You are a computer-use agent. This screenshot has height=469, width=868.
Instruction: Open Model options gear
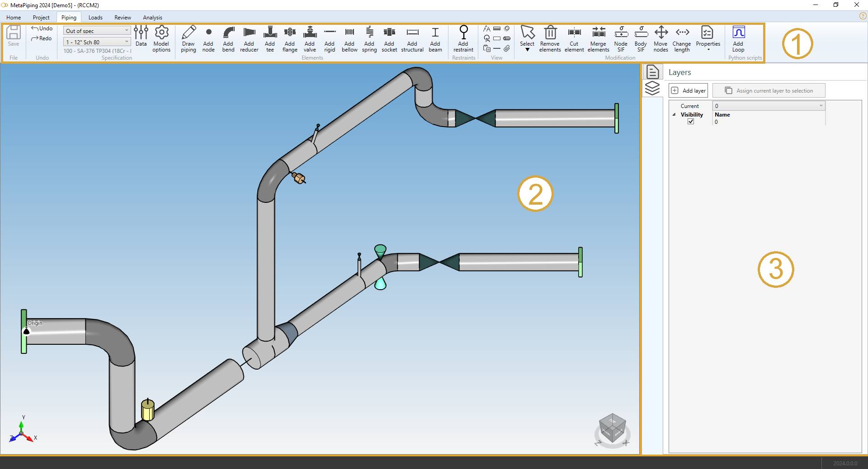(x=161, y=39)
